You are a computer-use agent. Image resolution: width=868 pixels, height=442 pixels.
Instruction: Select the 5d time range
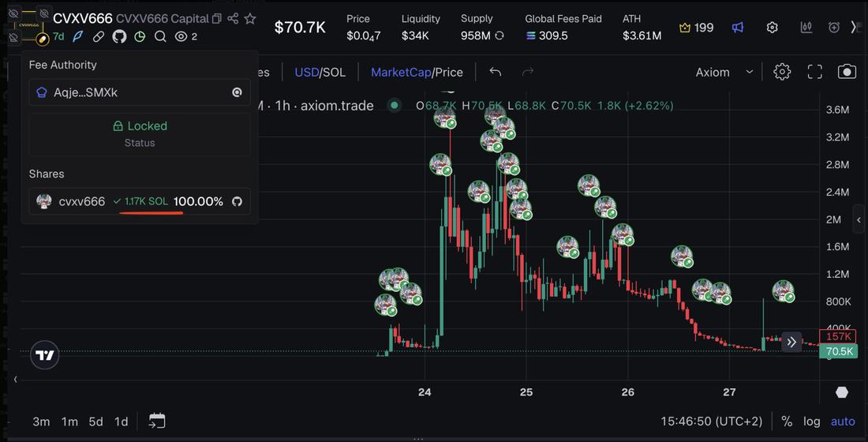click(x=95, y=421)
